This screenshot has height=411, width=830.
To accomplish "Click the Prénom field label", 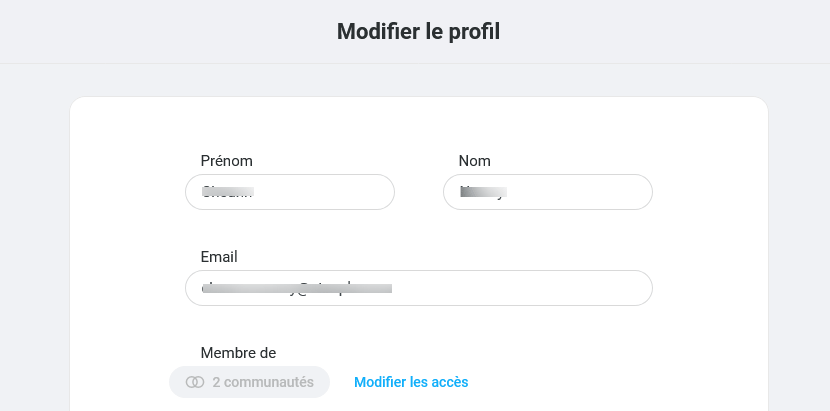I will coord(227,161).
